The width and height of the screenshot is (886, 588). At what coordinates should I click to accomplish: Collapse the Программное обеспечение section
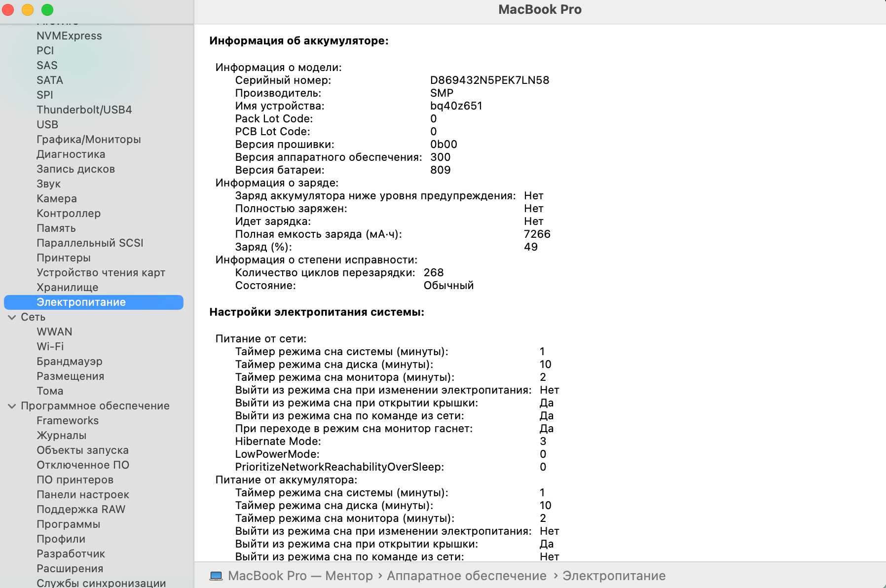[12, 406]
